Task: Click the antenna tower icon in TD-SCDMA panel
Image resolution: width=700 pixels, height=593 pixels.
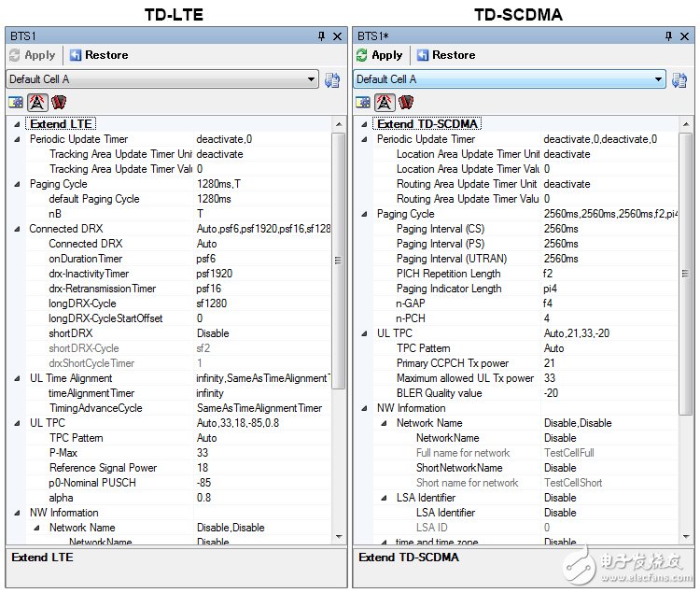Action: [x=385, y=102]
